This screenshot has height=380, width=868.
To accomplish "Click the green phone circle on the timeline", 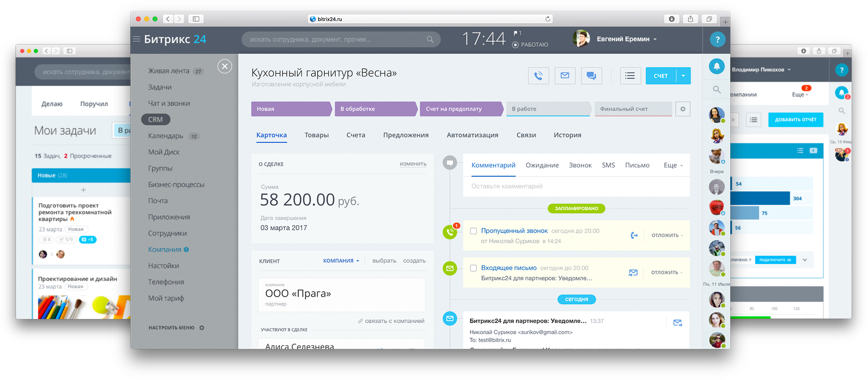I will [450, 232].
